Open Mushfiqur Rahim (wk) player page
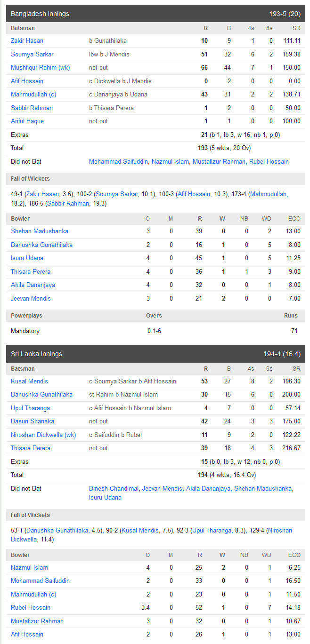 point(41,68)
